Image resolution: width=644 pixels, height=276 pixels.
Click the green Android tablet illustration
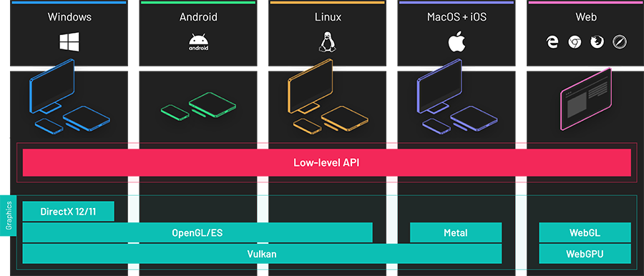tap(213, 104)
